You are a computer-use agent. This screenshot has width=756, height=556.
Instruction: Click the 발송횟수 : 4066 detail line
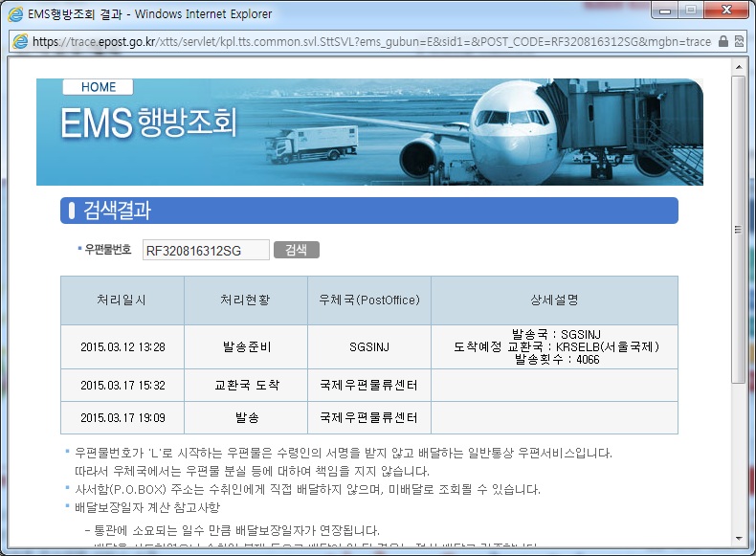coord(557,359)
